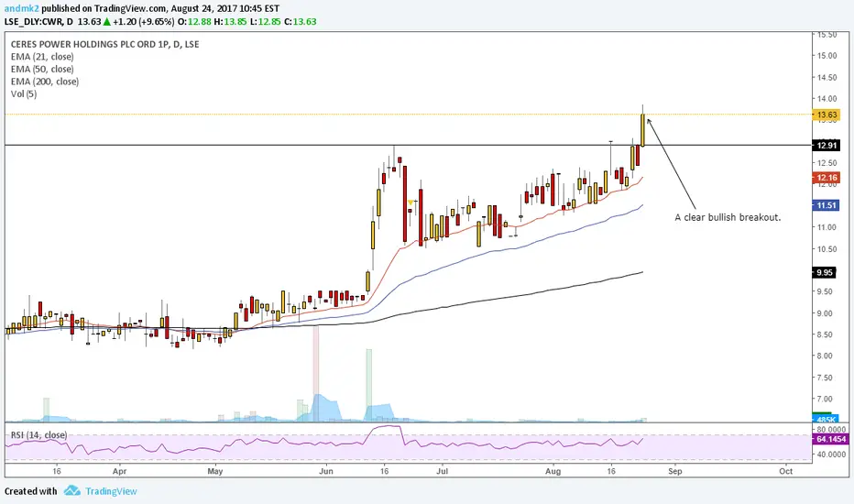Viewport: 854px width, 504px height.
Task: Click the blue 11.51 EMA price tag
Action: pyautogui.click(x=827, y=205)
